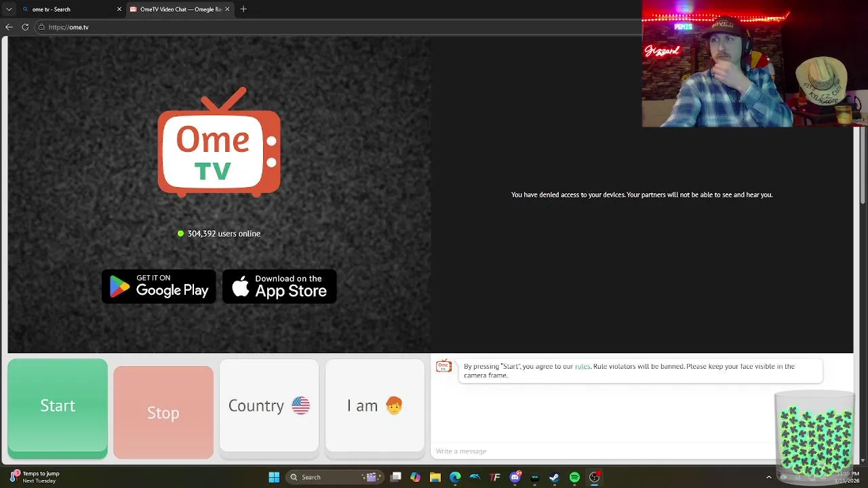
Task: Open the 'rules' link in chat notice
Action: [583, 367]
